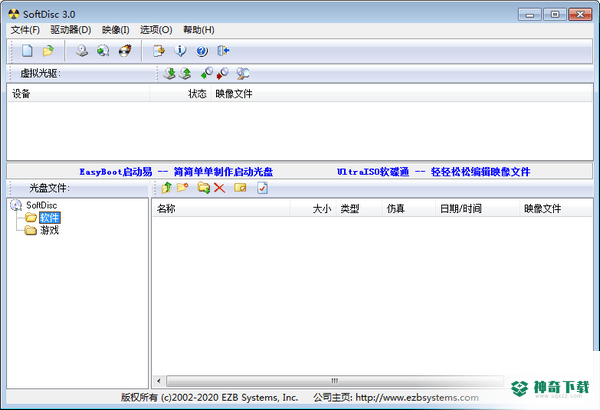Click the magnifier search drives icon
Screen dimensions: 600x410
pyautogui.click(x=243, y=73)
